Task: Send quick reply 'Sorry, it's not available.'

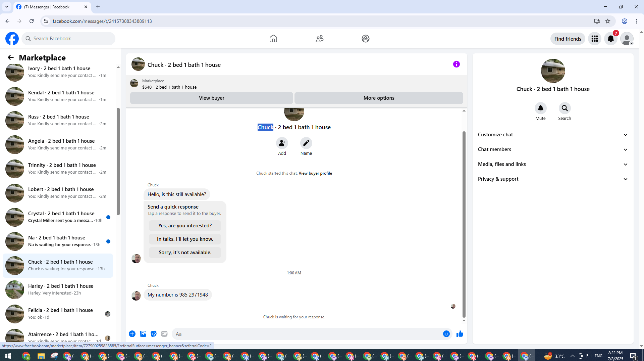Action: pyautogui.click(x=185, y=253)
